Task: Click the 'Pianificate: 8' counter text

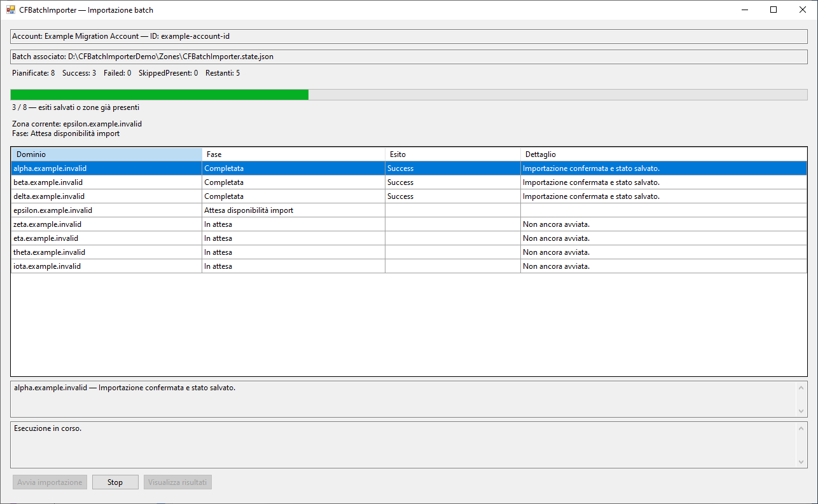Action: click(x=34, y=73)
